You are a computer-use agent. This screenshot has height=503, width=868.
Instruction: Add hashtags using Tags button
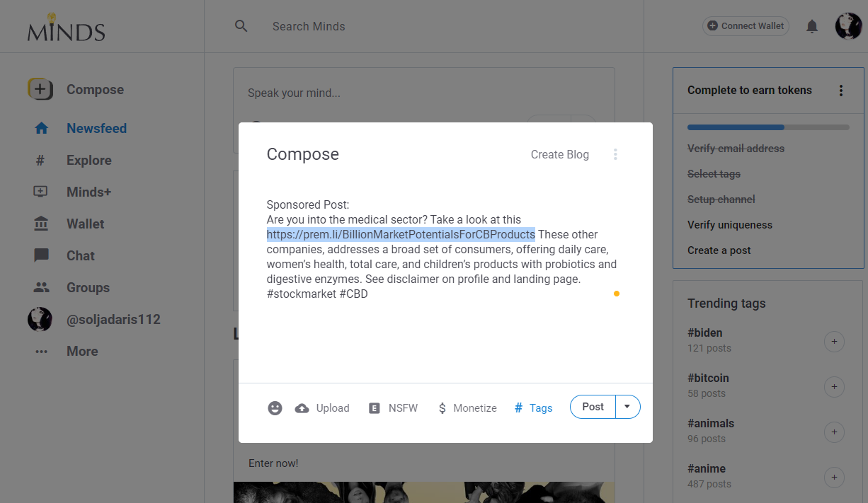tap(533, 407)
